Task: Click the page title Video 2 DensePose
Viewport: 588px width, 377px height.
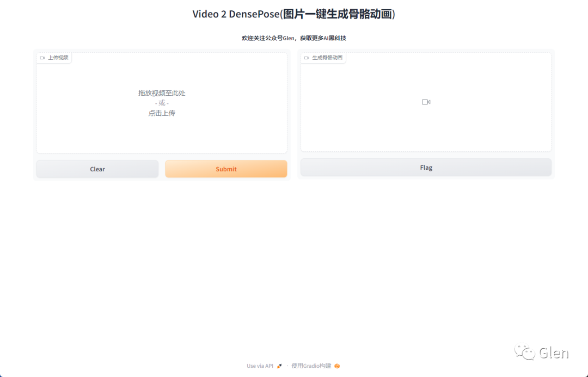Action: point(294,14)
